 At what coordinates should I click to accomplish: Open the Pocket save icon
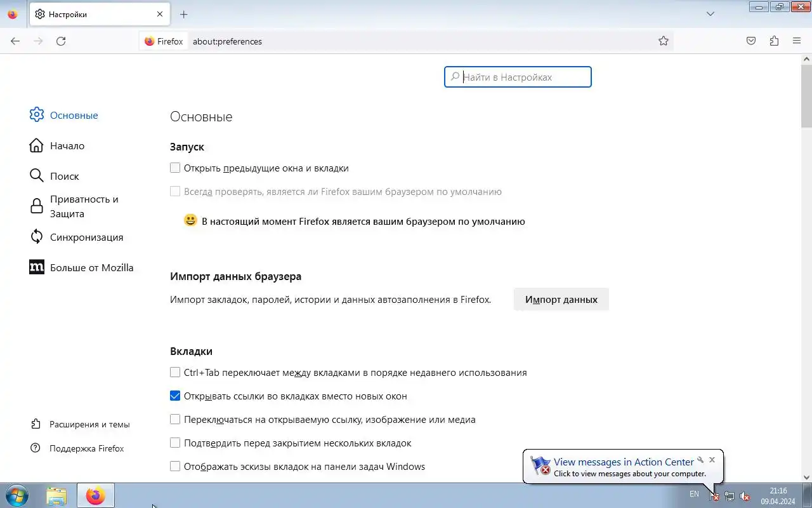751,41
